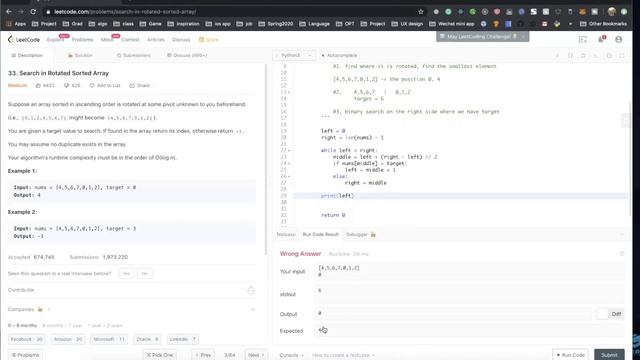Open Explore in the LeetCode navbar
This screenshot has width=640, height=360.
point(56,40)
